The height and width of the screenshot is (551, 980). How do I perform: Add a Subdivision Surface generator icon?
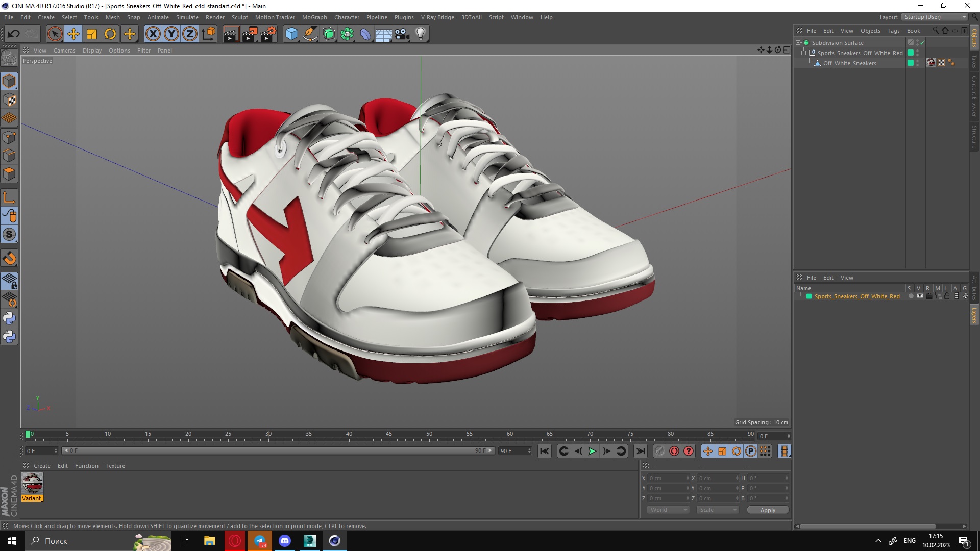click(x=329, y=34)
